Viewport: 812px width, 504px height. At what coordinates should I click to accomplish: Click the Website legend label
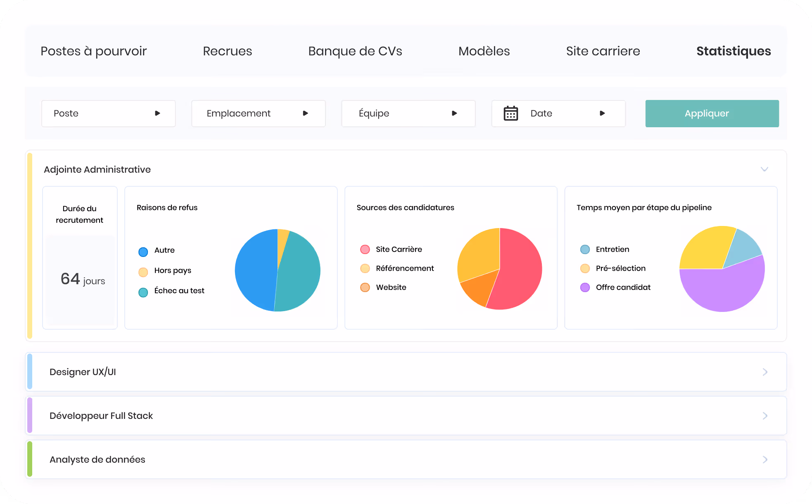391,287
